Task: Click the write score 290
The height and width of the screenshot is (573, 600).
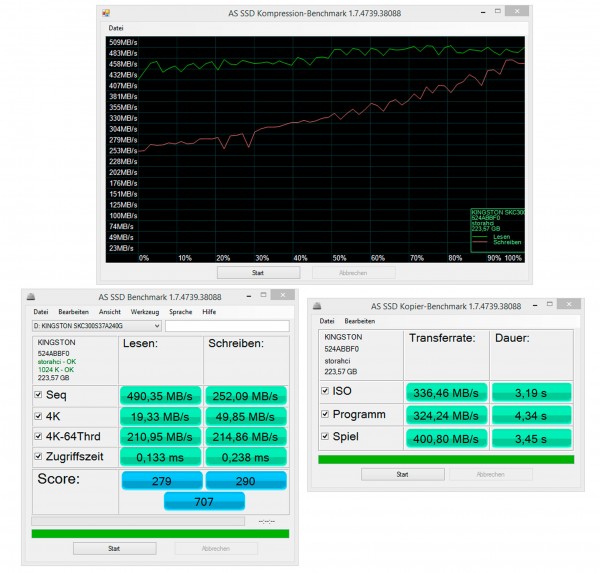Action: (246, 481)
